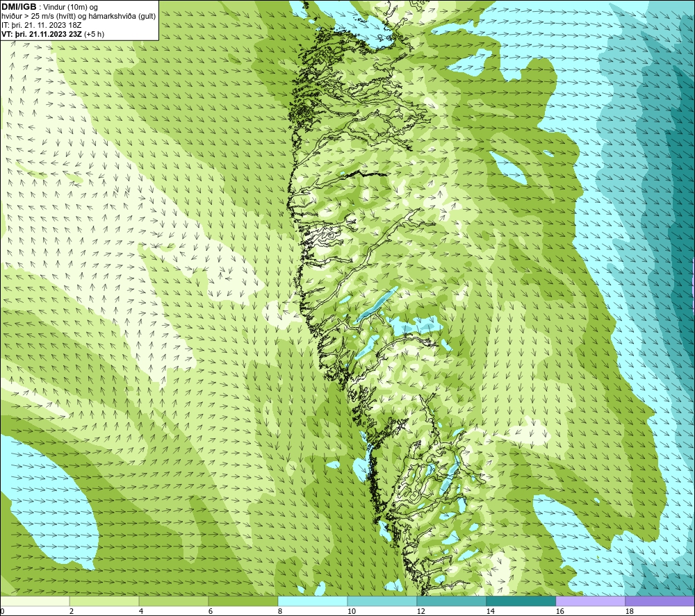This screenshot has width=695, height=616.
Task: Click the legend scale label "16"
Action: click(559, 612)
